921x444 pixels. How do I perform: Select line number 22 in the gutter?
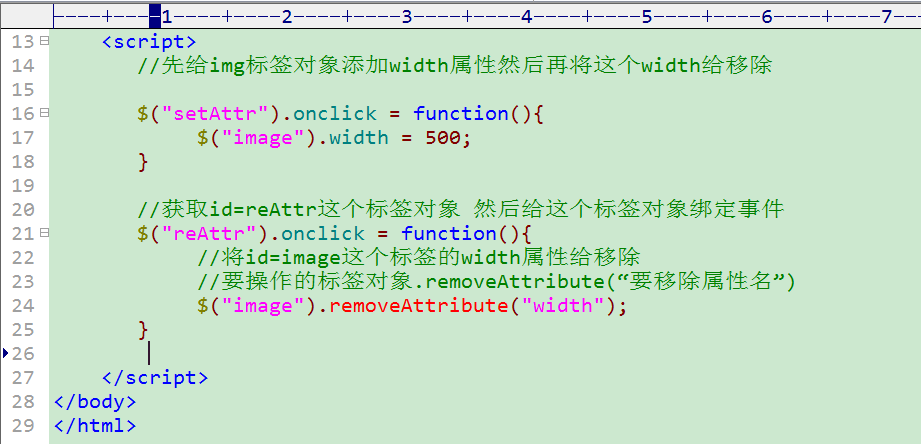click(x=23, y=258)
